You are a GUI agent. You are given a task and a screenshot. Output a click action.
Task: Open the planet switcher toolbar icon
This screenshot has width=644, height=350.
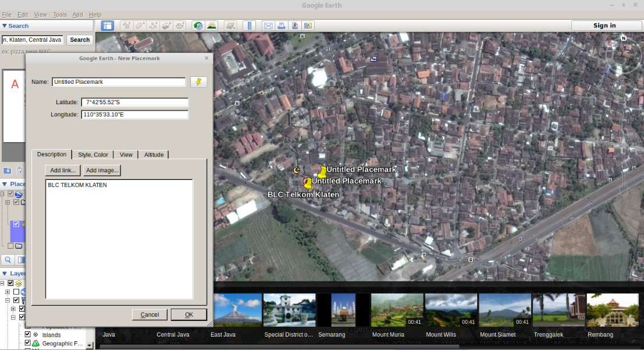pos(230,26)
